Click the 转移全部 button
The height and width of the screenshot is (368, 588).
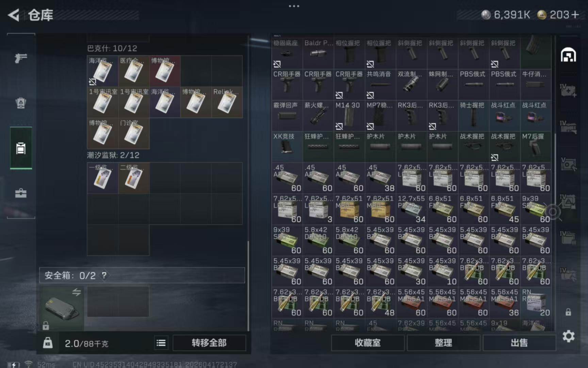[209, 343]
